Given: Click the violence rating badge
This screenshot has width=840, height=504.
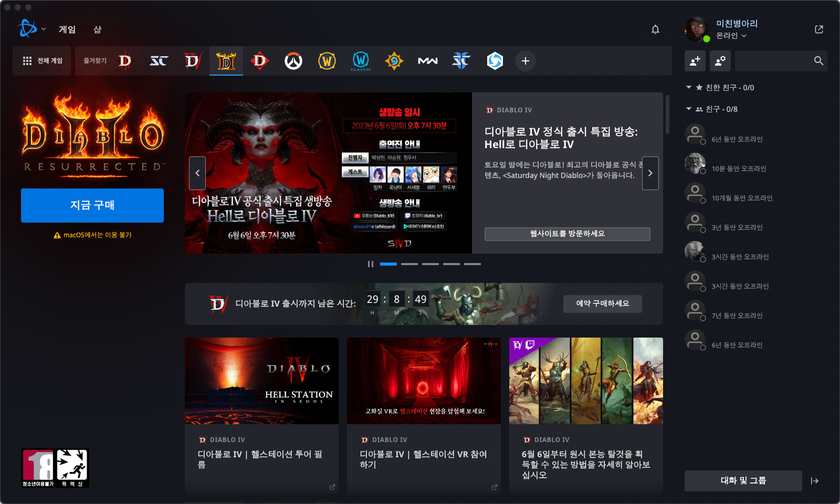Looking at the screenshot, I should [72, 468].
